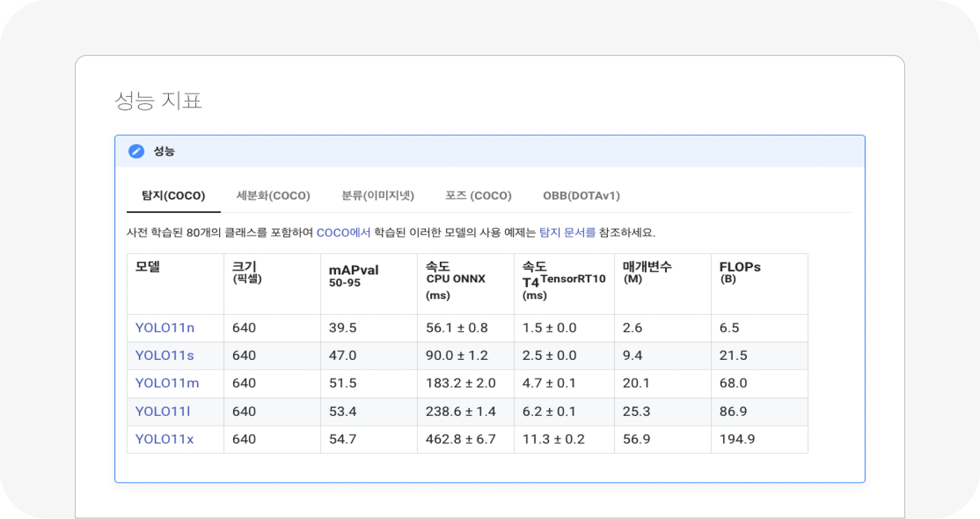The width and height of the screenshot is (980, 519).
Task: Select the 56.9 parameters value
Action: pos(636,439)
